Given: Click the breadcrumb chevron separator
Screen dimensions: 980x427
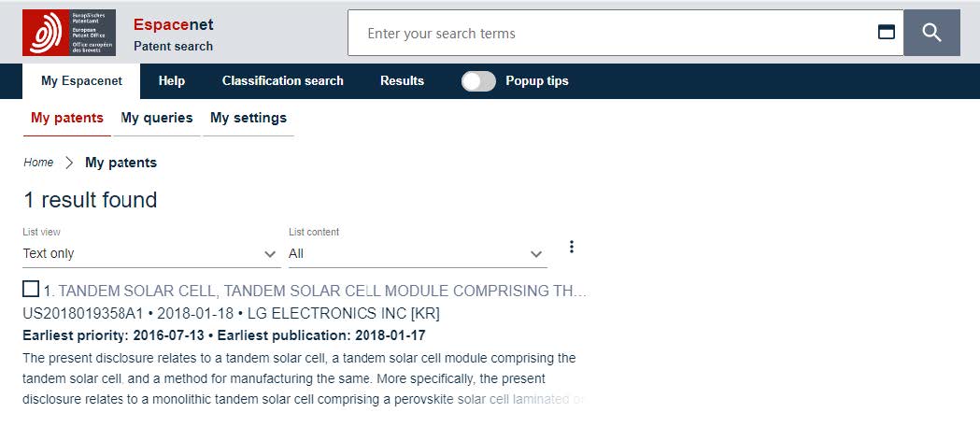Looking at the screenshot, I should (x=69, y=163).
